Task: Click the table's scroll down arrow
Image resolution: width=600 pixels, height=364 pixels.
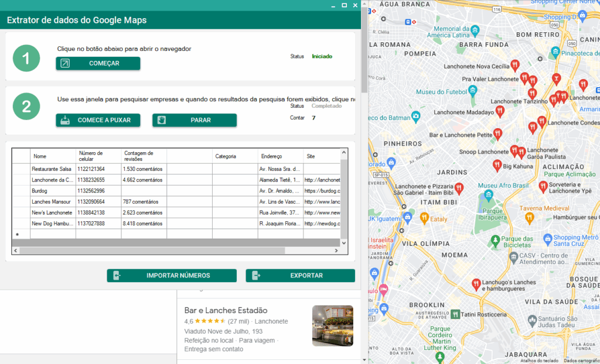Action: (x=344, y=243)
